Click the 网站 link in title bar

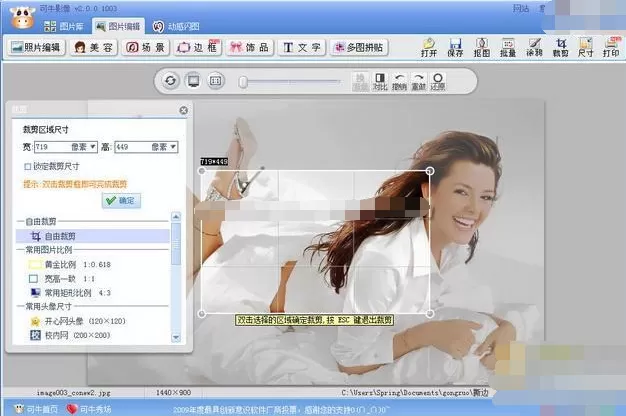click(521, 8)
